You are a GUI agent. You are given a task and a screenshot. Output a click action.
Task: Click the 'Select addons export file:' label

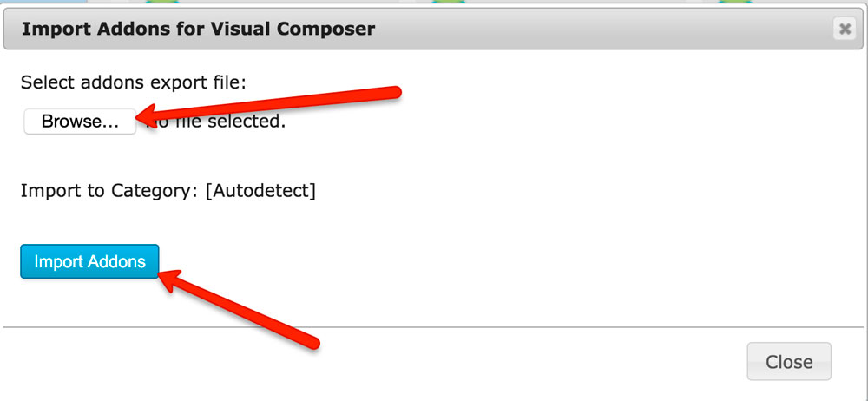133,83
